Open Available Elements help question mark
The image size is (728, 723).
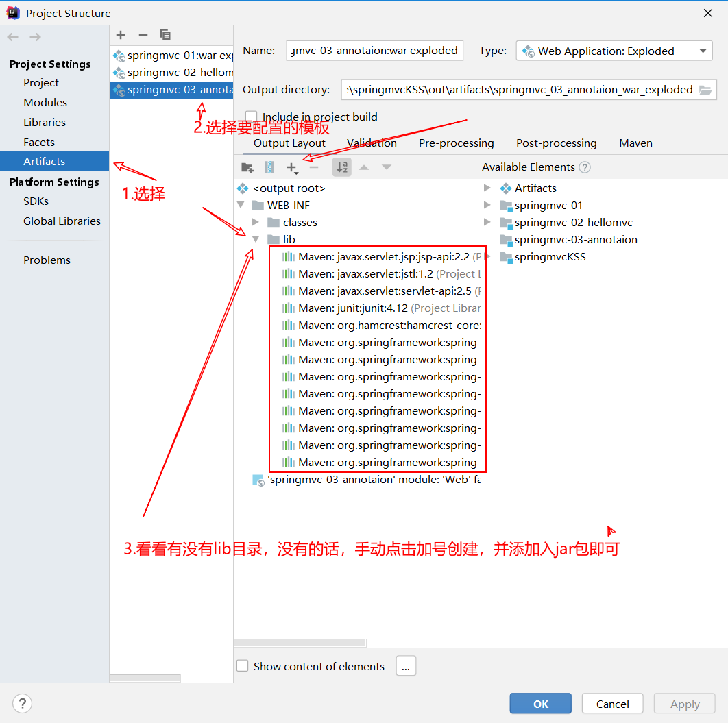(x=585, y=167)
